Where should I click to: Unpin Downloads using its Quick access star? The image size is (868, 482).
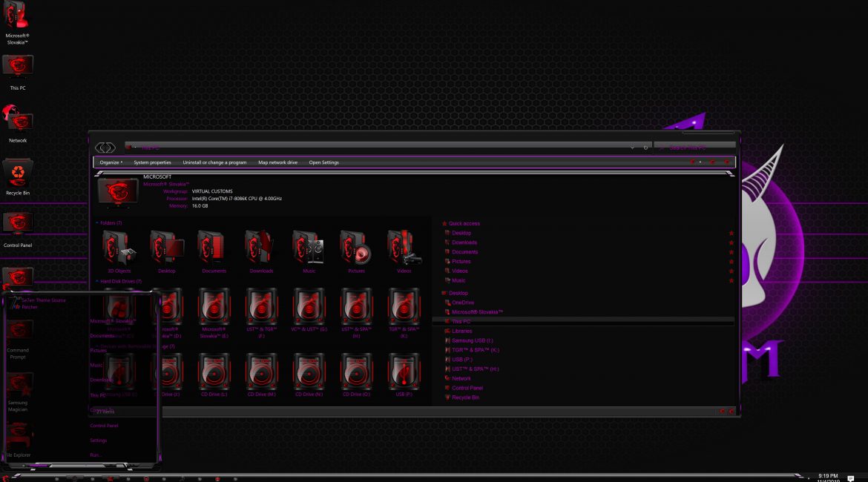(x=731, y=242)
